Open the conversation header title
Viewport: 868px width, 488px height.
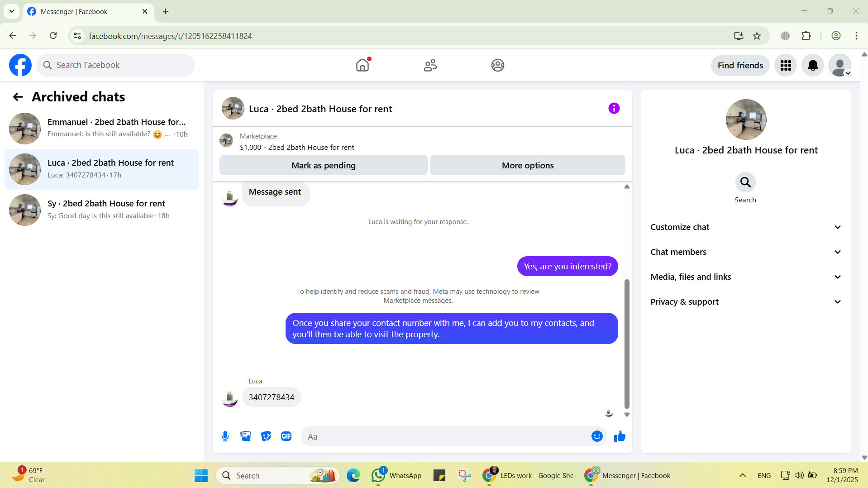[320, 109]
